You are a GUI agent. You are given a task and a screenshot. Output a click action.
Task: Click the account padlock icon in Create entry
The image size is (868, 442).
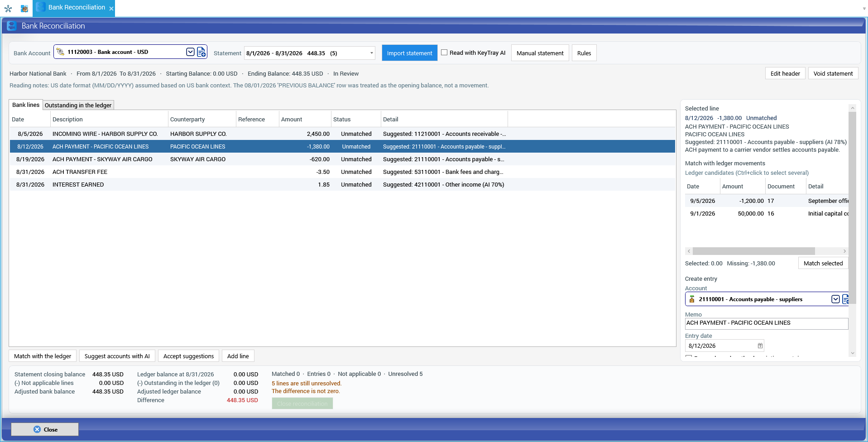coord(692,299)
